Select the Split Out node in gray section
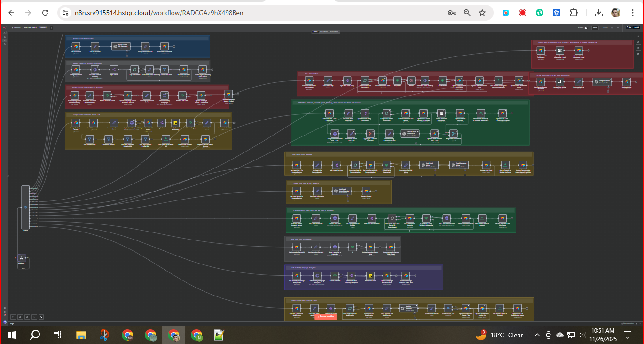644x344 pixels. click(114, 70)
